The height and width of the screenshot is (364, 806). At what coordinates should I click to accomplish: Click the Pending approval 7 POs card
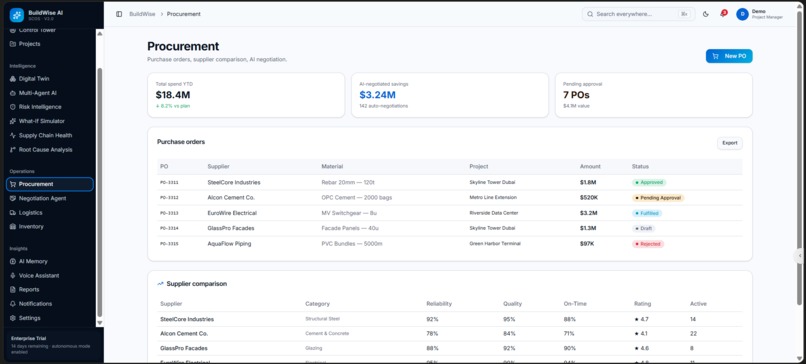point(654,95)
